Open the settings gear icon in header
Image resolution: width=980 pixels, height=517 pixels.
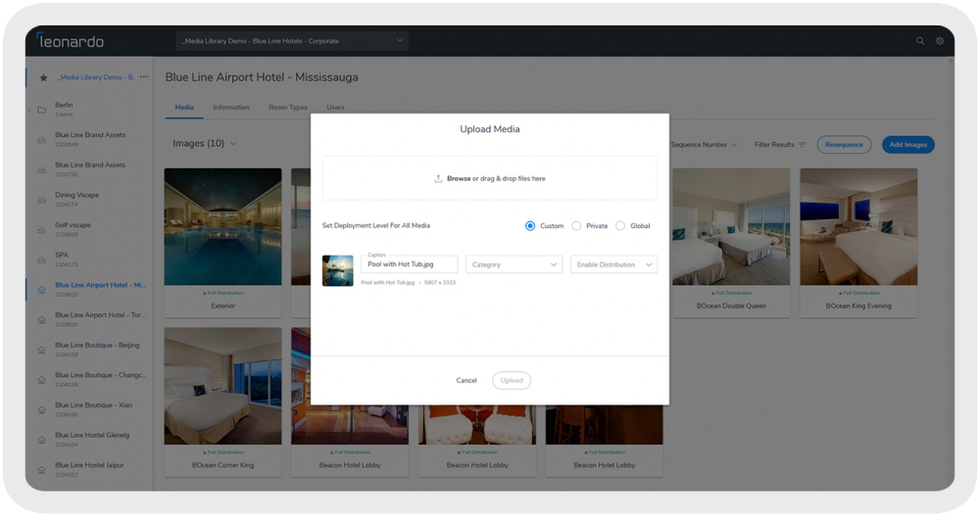pos(940,40)
